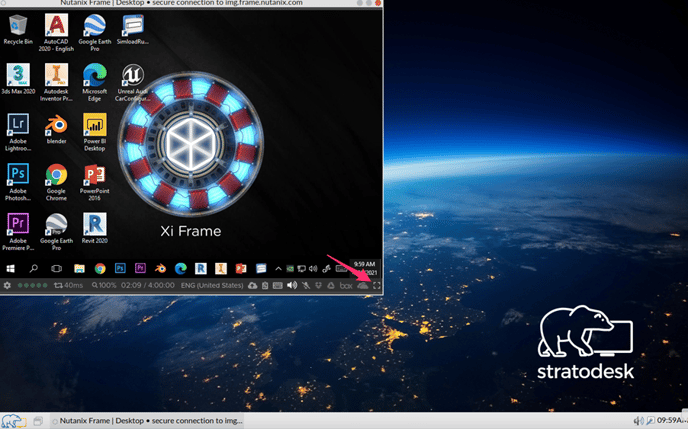Viewport: 688px width, 429px height.
Task: Open Power BI Desktop shortcut
Action: [94, 132]
